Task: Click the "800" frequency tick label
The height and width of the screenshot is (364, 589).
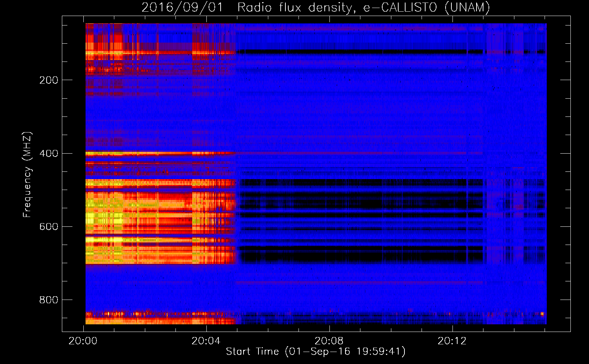Action: pyautogui.click(x=49, y=300)
